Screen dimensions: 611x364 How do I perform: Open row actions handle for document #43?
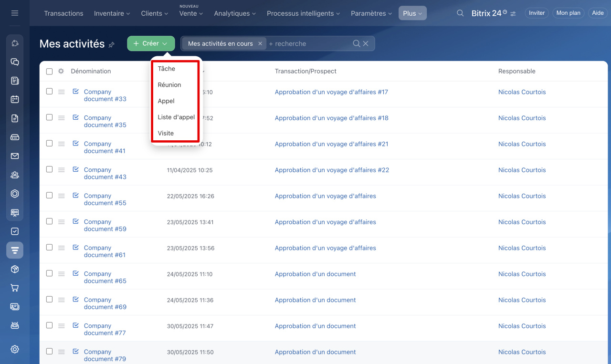62,169
